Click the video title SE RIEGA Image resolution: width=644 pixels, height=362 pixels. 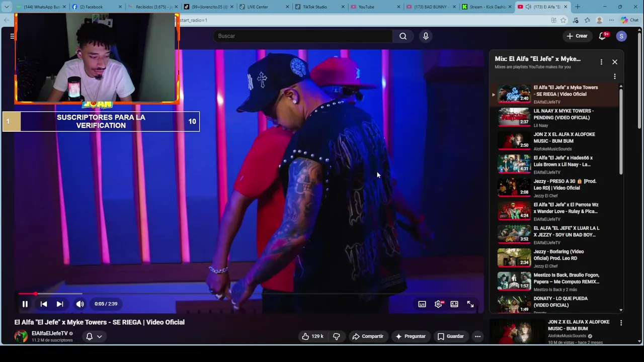[100, 322]
